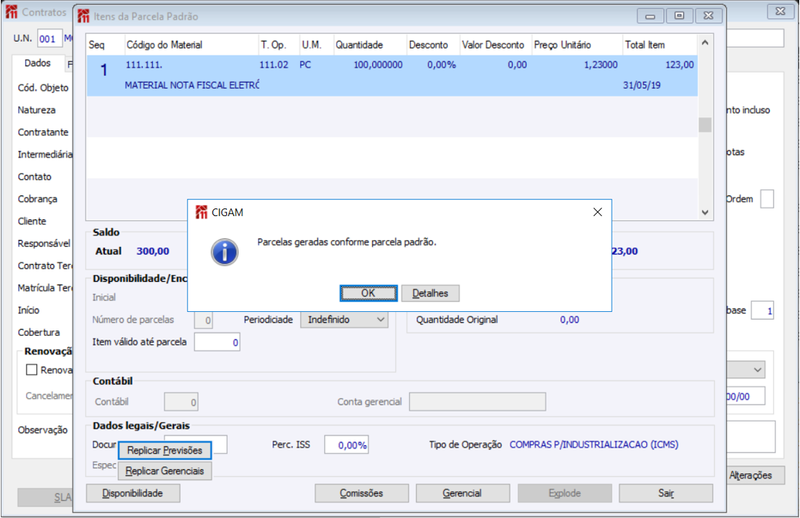Click the Preço Unitário column header
Screen dimensions: 800x518
click(577, 45)
